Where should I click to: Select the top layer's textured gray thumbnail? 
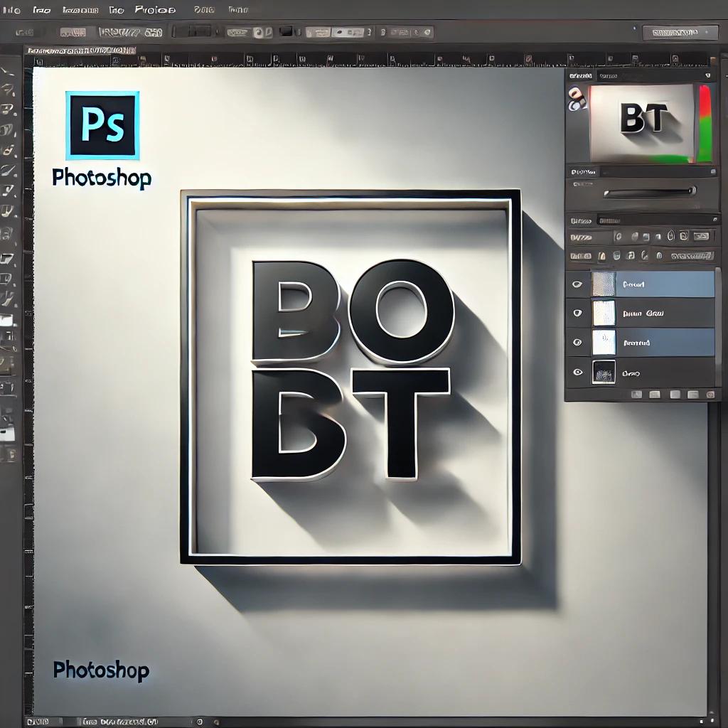(x=604, y=284)
